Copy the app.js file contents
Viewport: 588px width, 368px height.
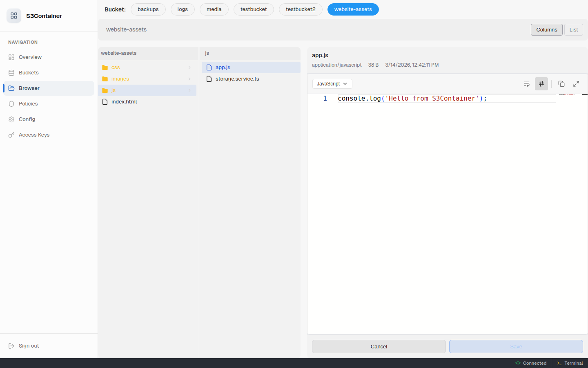pos(561,84)
